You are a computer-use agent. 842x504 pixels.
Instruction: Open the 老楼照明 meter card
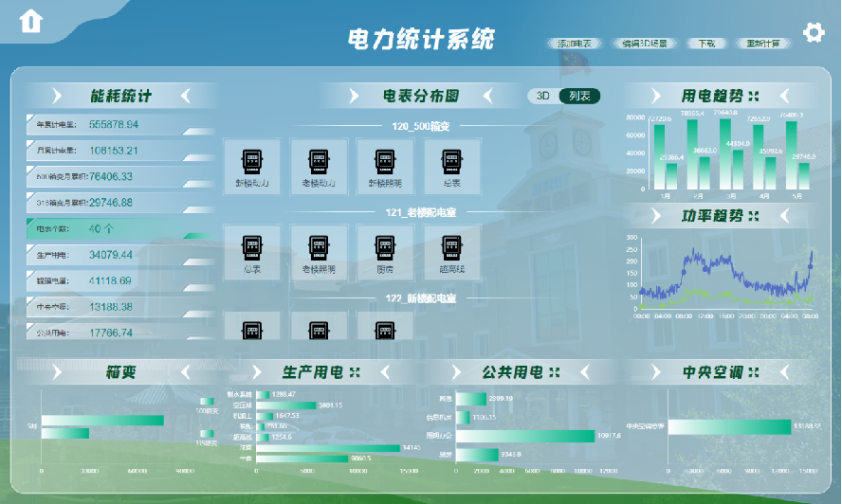tap(319, 253)
